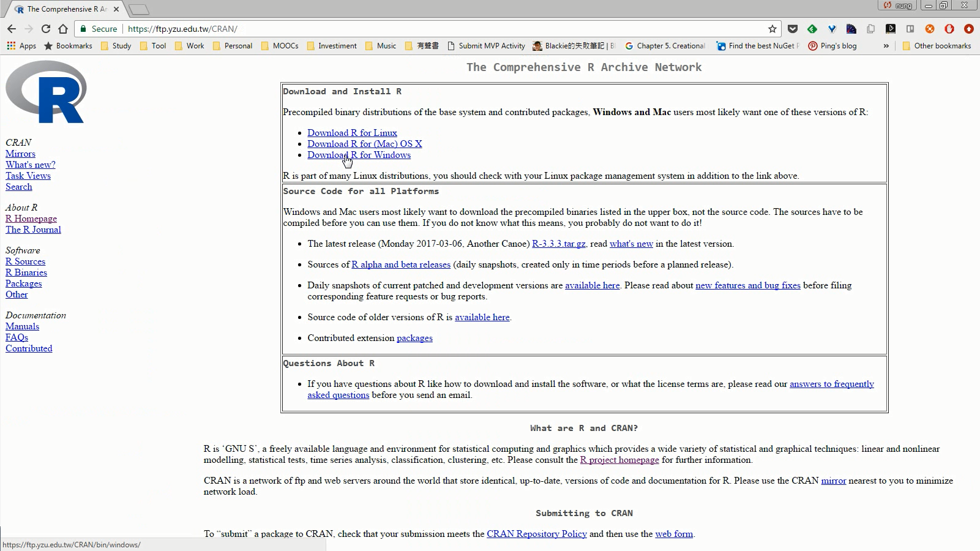Click Download R for Linux link
The width and height of the screenshot is (980, 551).
click(x=352, y=133)
